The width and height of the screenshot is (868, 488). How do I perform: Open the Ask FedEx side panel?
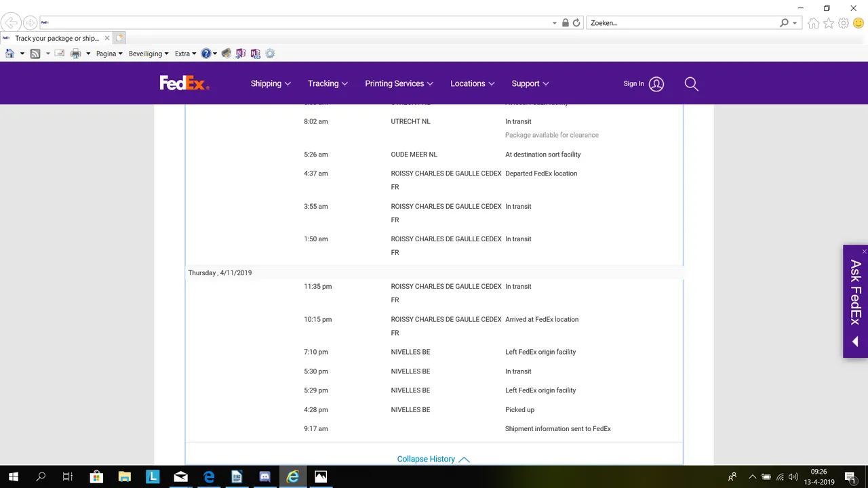coord(856,301)
